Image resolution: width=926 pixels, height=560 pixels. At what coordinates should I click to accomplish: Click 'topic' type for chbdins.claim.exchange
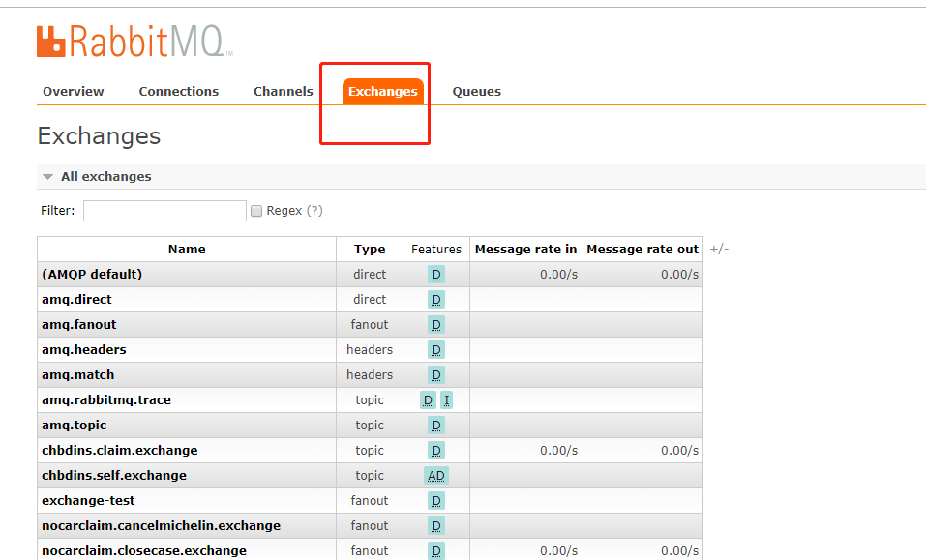[x=370, y=451]
